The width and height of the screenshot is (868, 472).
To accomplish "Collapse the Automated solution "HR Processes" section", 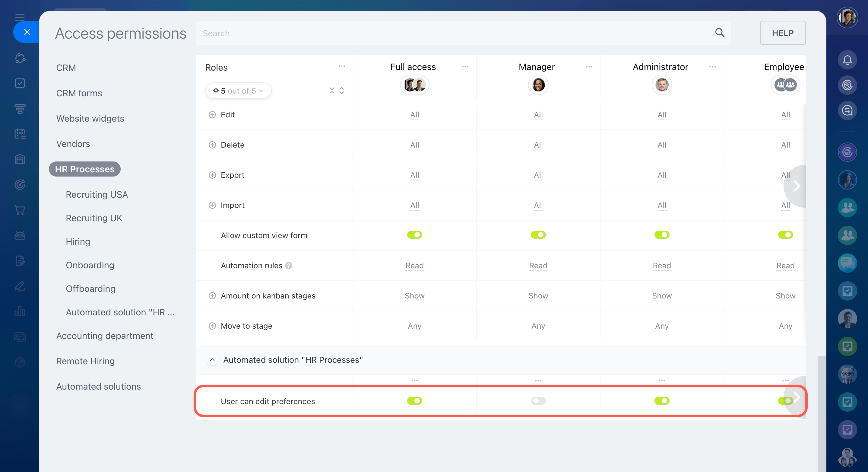I will (212, 360).
